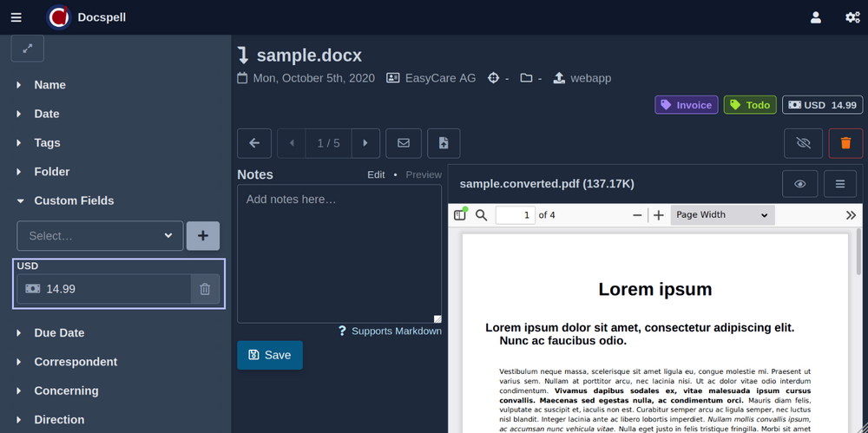
Task: Switch to the notes Preview tab
Action: [424, 174]
